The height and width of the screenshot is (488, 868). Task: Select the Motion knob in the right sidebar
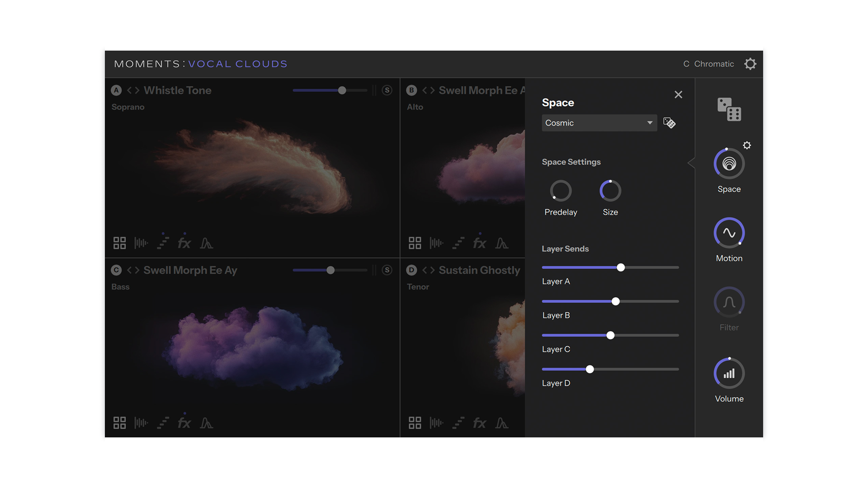(x=728, y=232)
